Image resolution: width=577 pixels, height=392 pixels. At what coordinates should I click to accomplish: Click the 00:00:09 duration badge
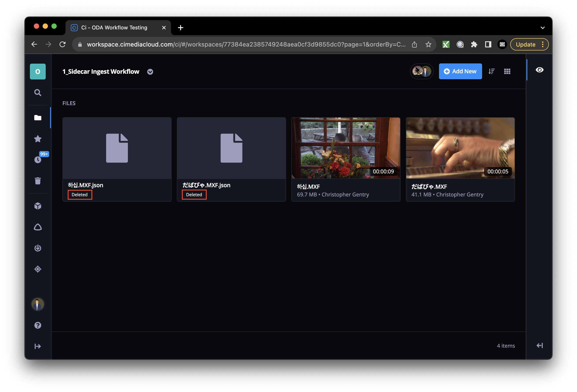(383, 172)
